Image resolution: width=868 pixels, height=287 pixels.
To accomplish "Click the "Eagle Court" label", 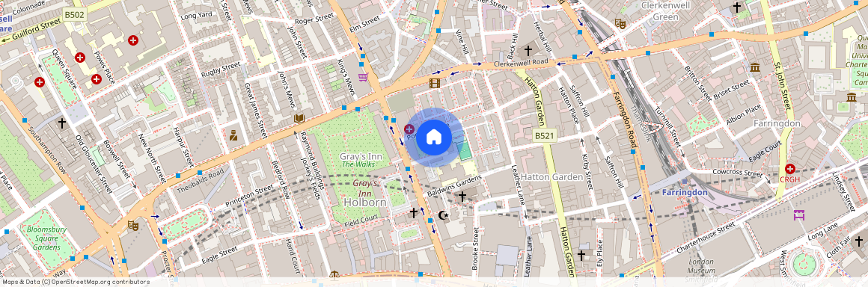I will pyautogui.click(x=765, y=151).
